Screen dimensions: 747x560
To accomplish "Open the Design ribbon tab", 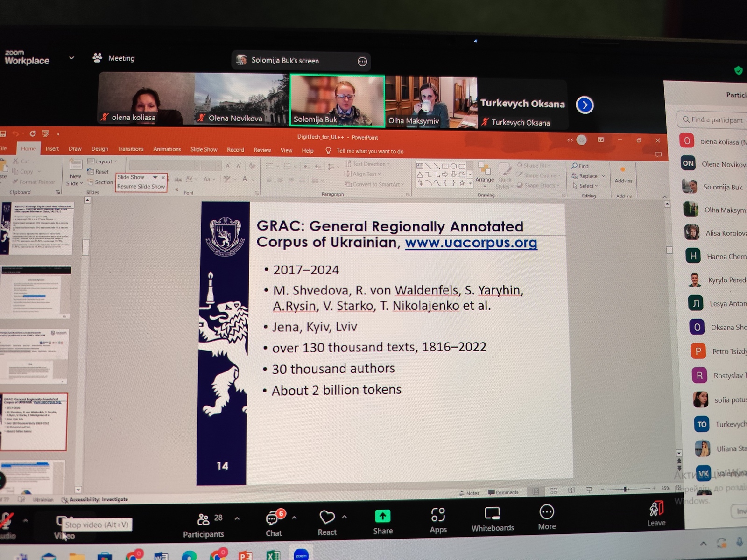I will (99, 149).
